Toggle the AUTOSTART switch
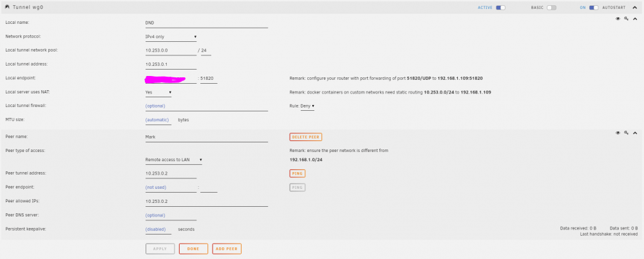Viewport: 644px width, 259px height. 594,7
